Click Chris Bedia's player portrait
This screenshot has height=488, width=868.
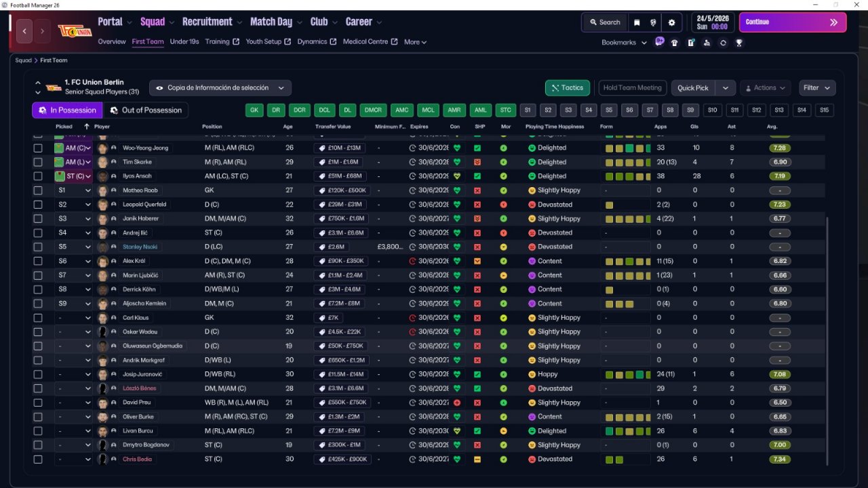(103, 459)
